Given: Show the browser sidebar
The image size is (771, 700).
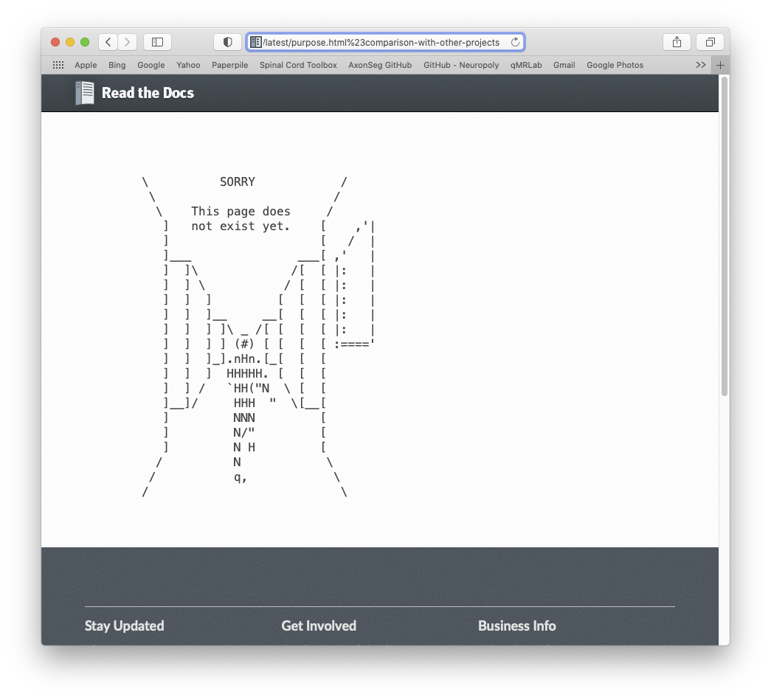Looking at the screenshot, I should (x=157, y=42).
